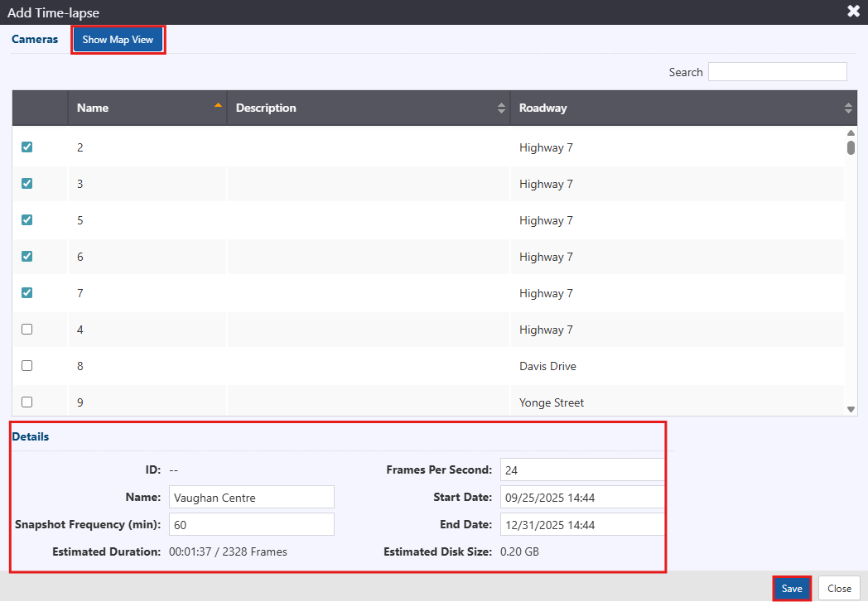Uncheck the checkbox for camera 5

[x=27, y=220]
